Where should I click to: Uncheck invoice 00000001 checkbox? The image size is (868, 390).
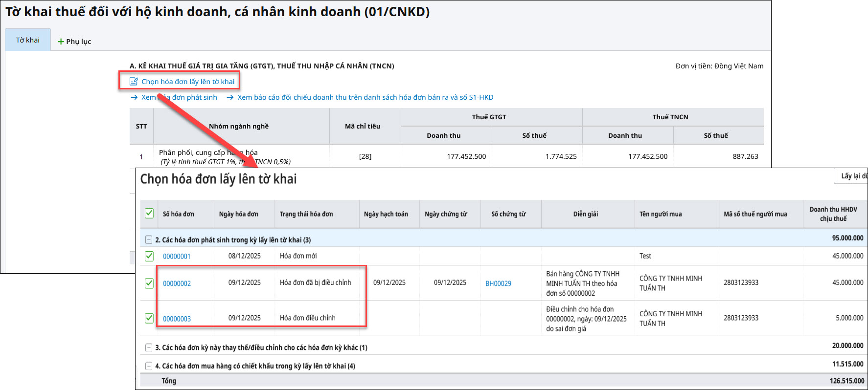click(149, 256)
